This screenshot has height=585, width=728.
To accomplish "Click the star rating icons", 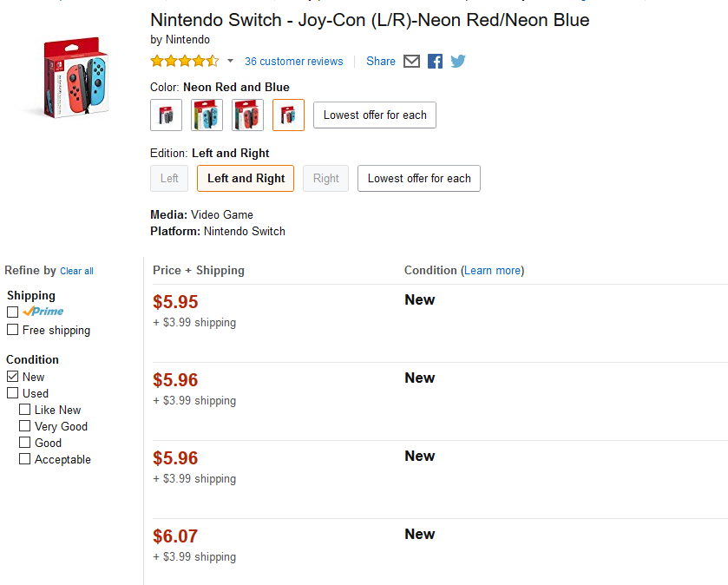I will pos(185,62).
